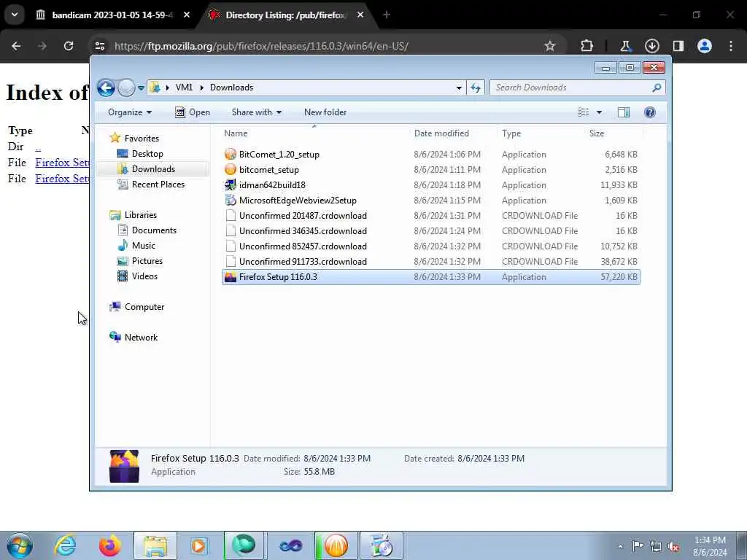The width and height of the screenshot is (747, 560).
Task: Open Chrome three-dot menu
Action: click(x=731, y=46)
